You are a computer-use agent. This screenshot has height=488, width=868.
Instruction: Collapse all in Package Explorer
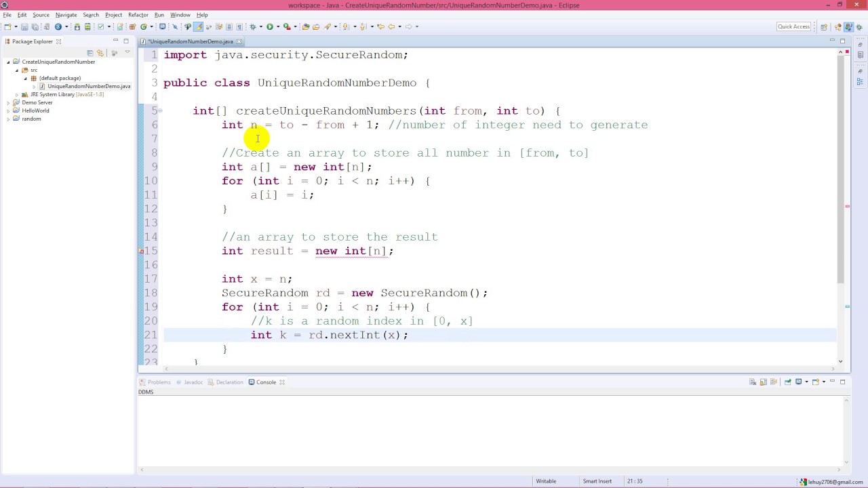click(90, 53)
